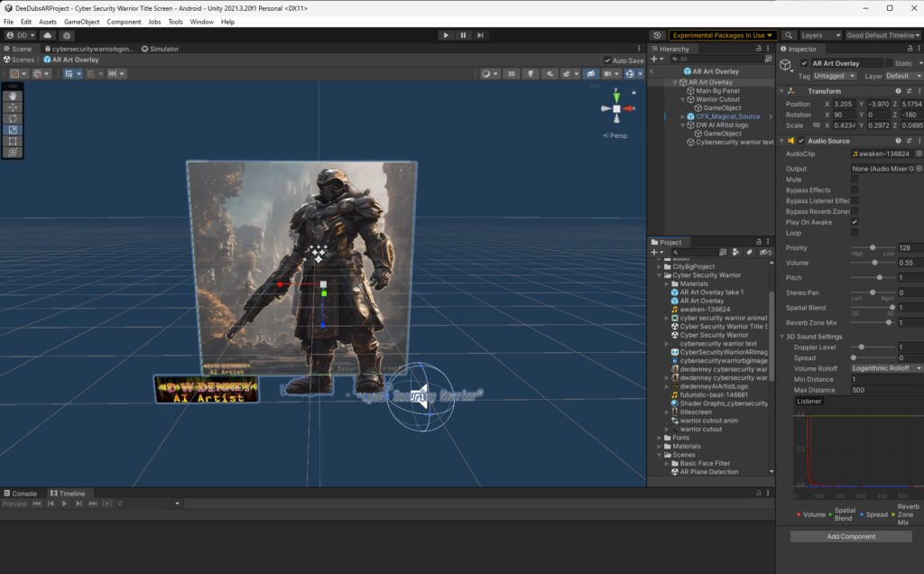Image resolution: width=924 pixels, height=574 pixels.
Task: Open the File menu
Action: click(x=9, y=22)
